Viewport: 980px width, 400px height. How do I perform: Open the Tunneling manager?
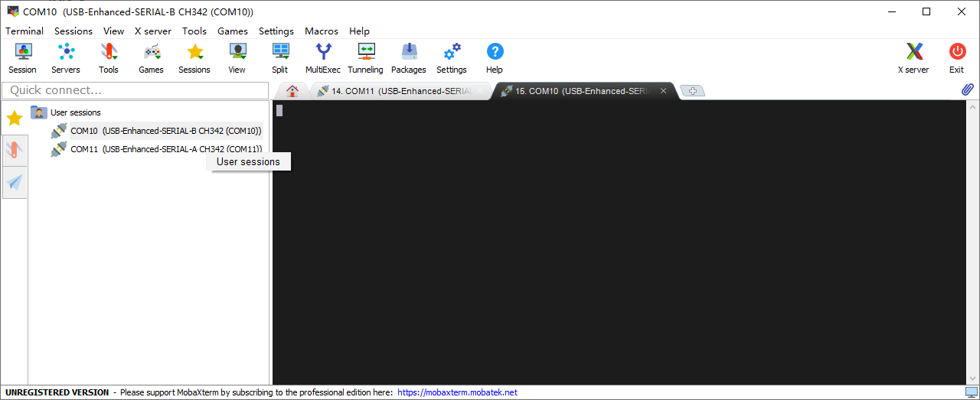click(x=365, y=58)
